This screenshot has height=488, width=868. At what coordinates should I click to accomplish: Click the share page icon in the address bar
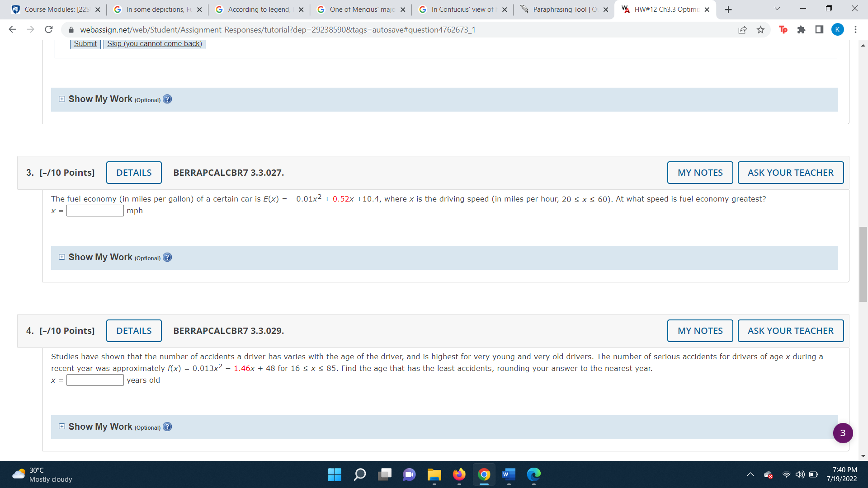[742, 30]
